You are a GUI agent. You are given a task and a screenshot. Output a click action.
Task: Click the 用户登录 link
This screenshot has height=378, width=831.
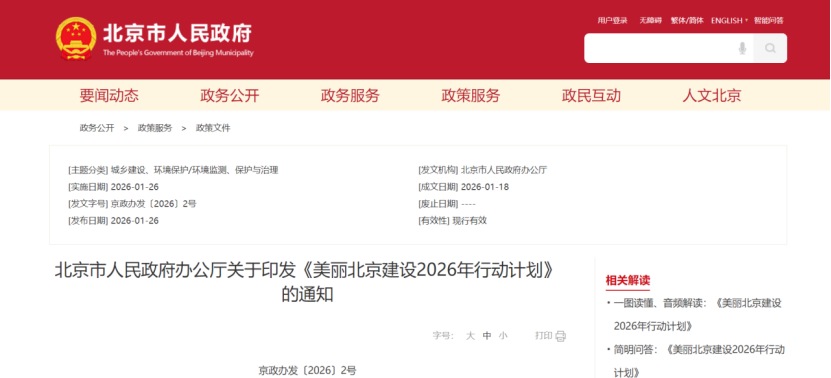coord(613,21)
